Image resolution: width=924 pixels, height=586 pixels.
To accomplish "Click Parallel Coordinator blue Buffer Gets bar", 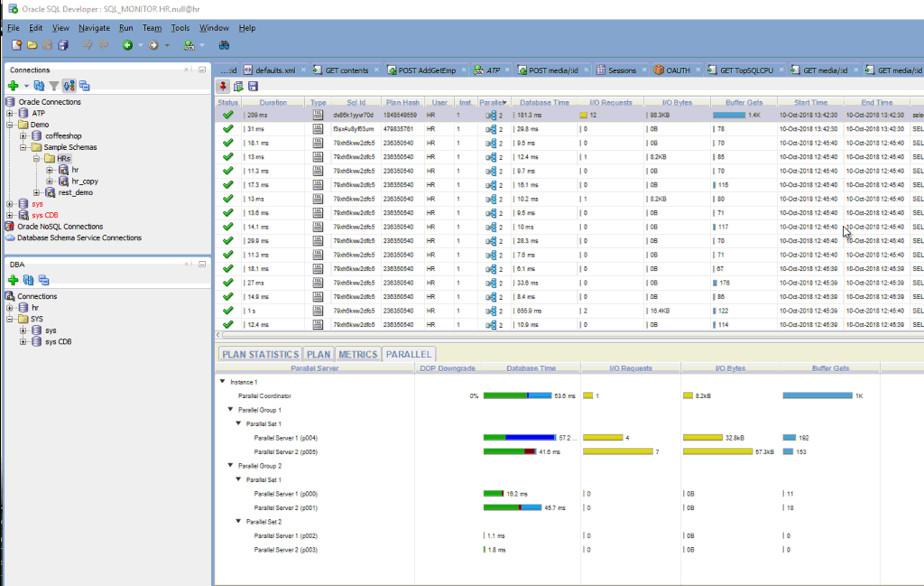I will 818,395.
